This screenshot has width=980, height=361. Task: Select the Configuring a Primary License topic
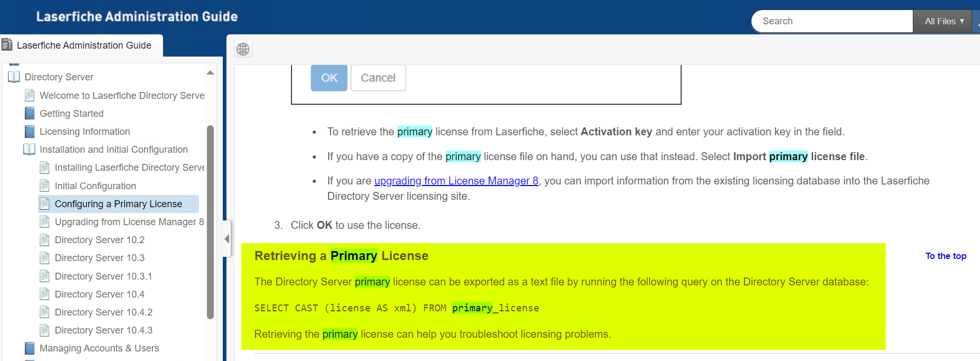click(119, 204)
